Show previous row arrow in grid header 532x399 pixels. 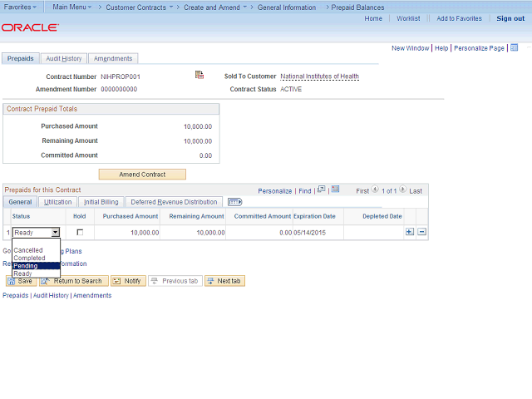pos(375,189)
